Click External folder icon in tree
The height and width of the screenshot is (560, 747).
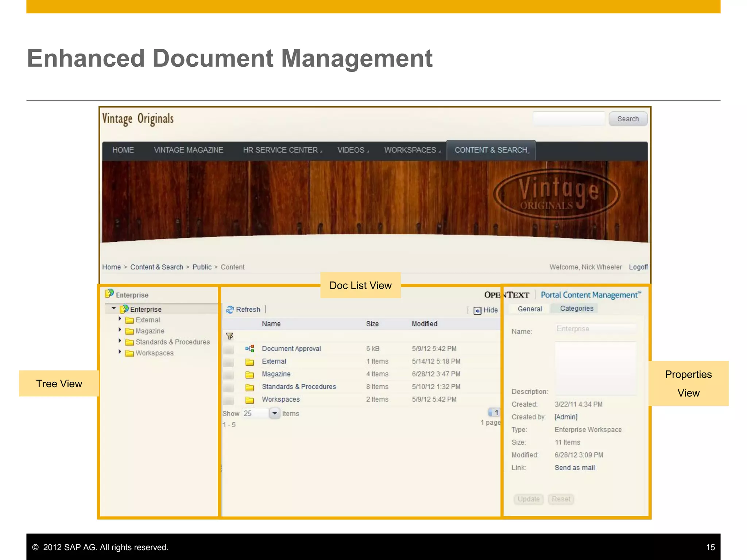pos(129,320)
